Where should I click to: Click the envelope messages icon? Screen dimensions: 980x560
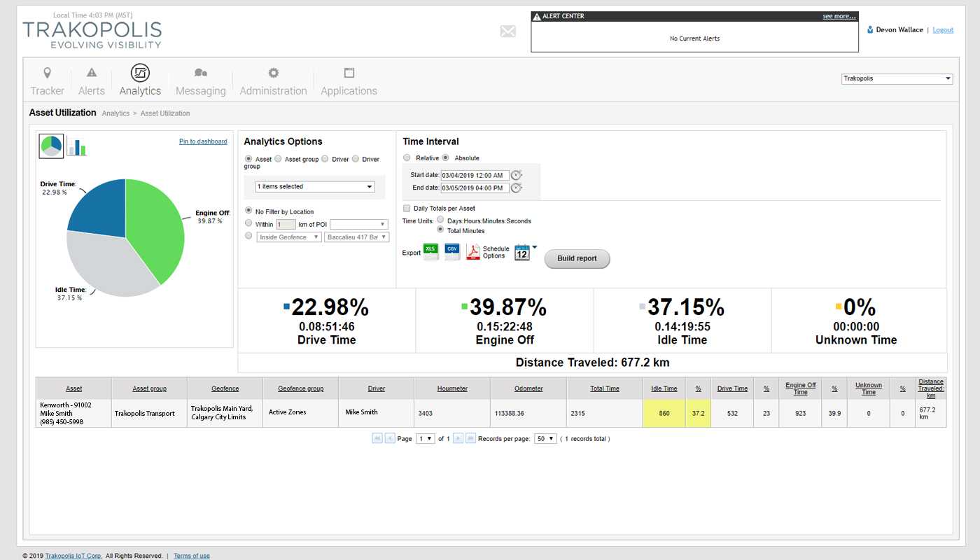coord(508,31)
